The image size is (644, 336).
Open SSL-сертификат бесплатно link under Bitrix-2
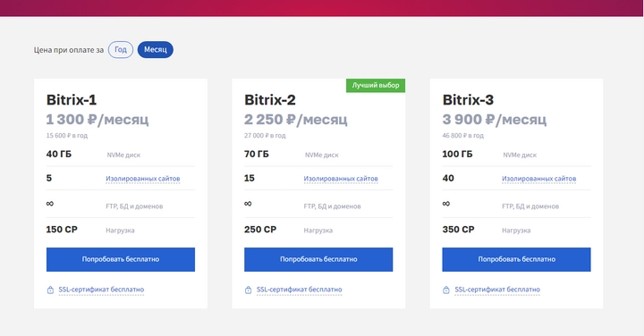point(299,290)
